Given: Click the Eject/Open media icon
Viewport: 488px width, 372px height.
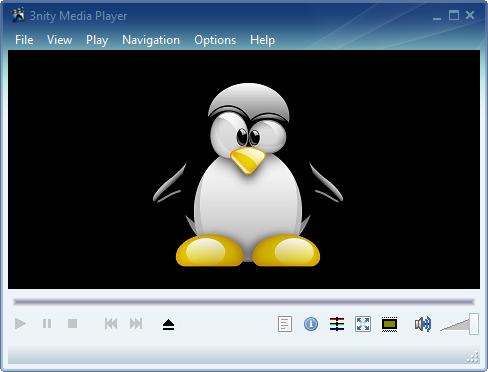Looking at the screenshot, I should point(168,324).
